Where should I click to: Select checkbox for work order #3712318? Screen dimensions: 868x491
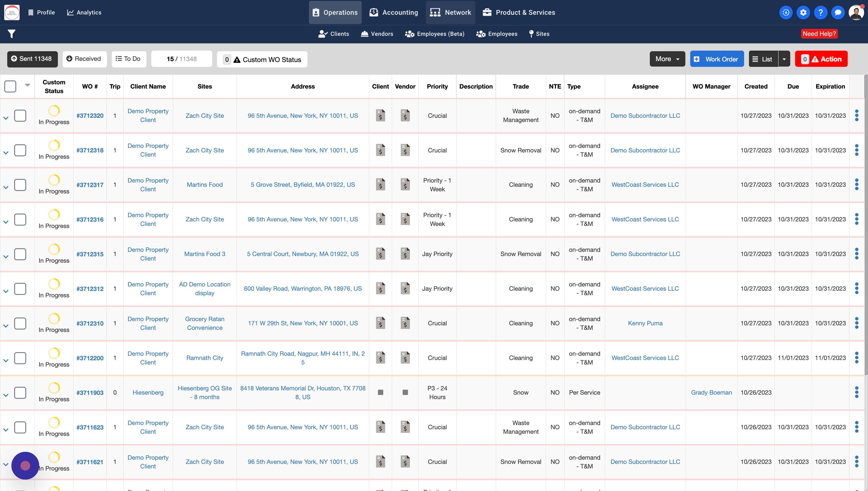tap(20, 150)
